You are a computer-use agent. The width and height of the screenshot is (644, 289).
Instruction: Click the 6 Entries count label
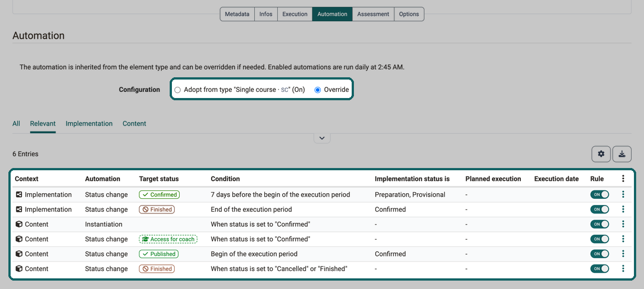tap(25, 154)
